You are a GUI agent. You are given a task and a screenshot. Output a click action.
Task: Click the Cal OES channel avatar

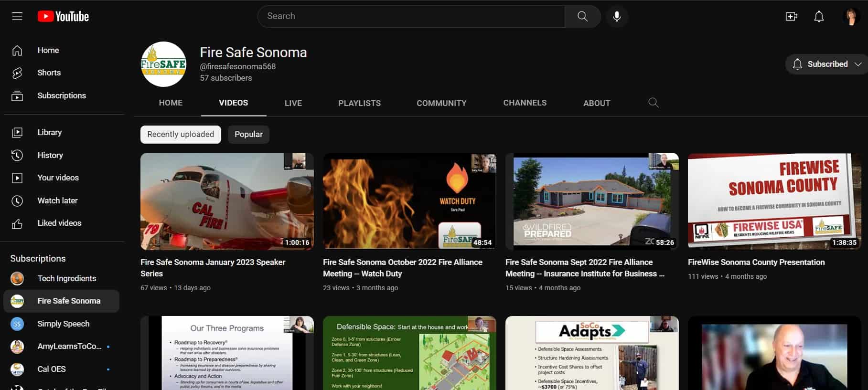[x=17, y=369]
